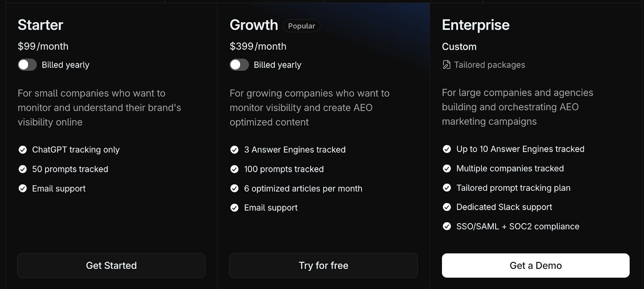Toggle Billed yearly on the Growth plan

239,64
